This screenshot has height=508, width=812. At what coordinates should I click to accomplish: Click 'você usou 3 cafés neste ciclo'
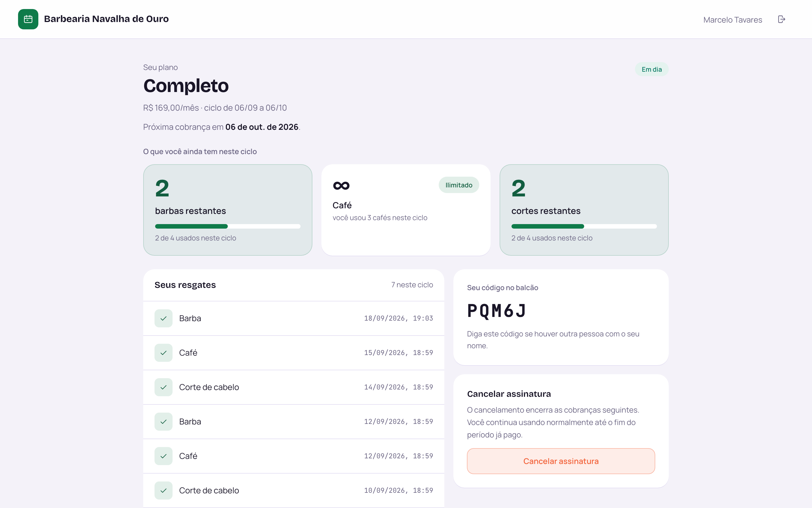coord(380,218)
